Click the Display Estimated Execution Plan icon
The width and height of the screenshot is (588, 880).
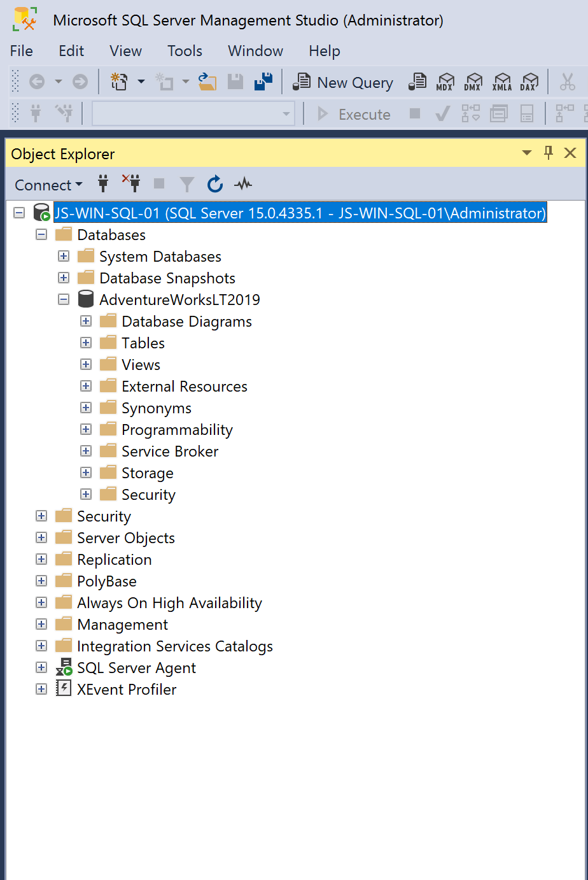[471, 114]
